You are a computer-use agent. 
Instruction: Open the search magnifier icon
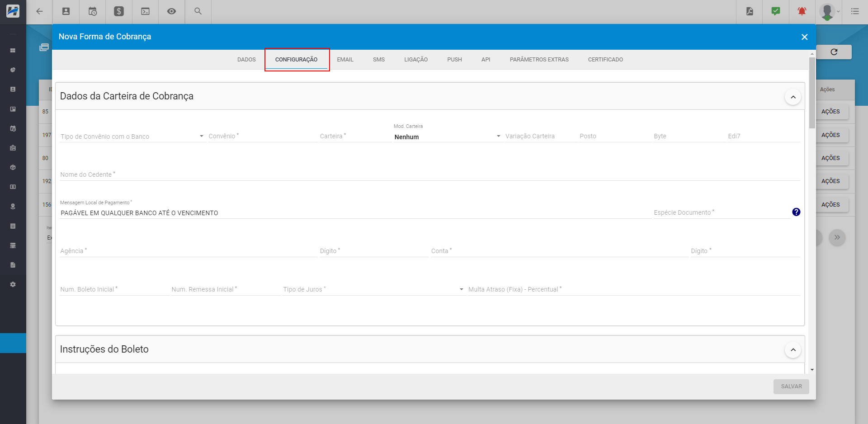coord(198,12)
